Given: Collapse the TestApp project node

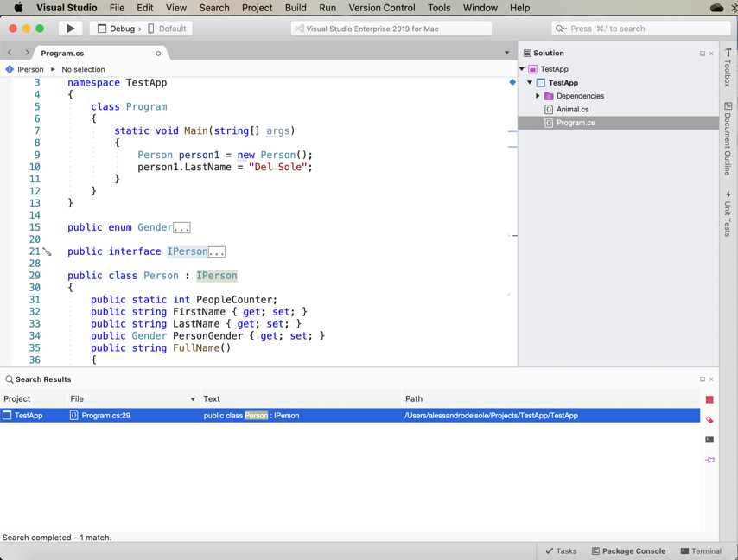Looking at the screenshot, I should click(530, 82).
